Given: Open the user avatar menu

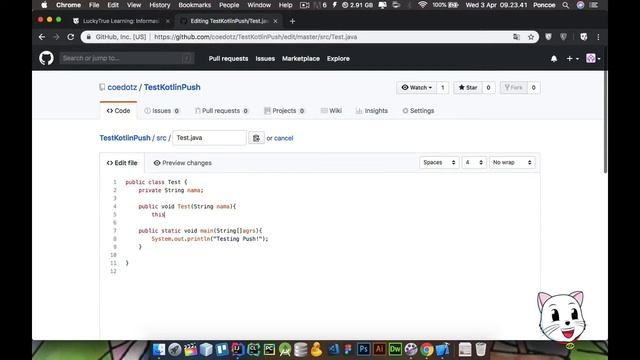Looking at the screenshot, I should [x=593, y=58].
